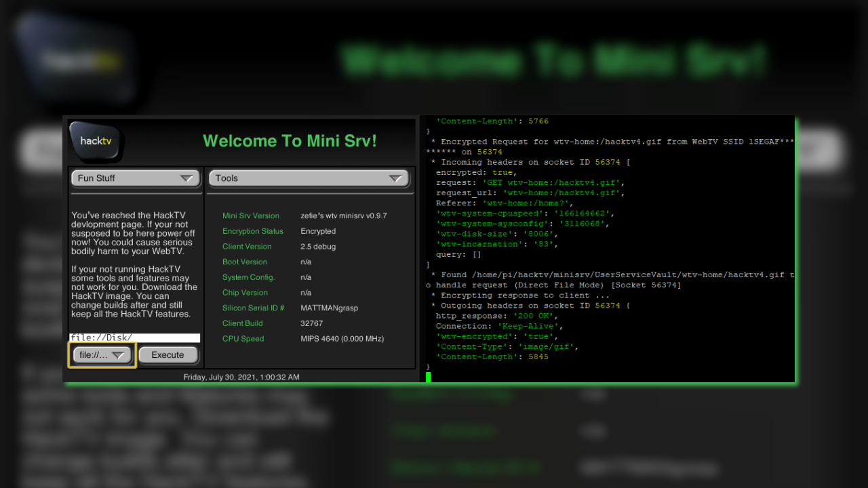Open the file://... protocol dropdown
The image size is (868, 488).
[x=102, y=355]
